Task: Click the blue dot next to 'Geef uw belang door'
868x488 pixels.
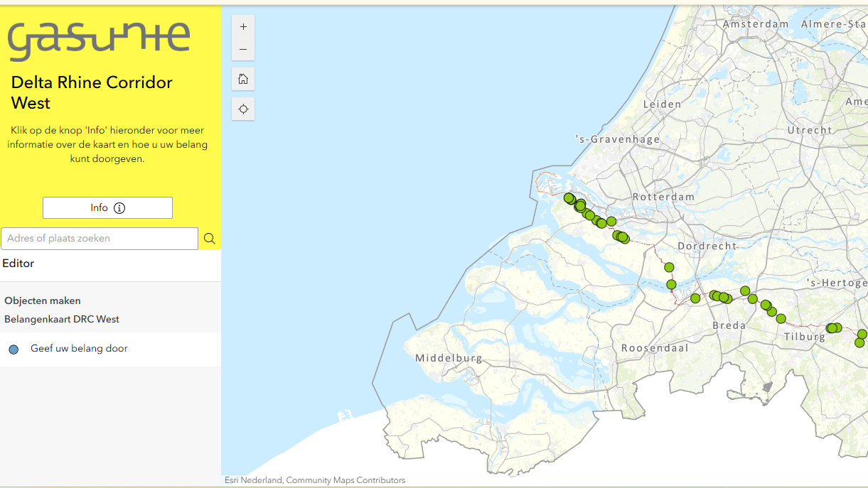Action: pos(14,349)
